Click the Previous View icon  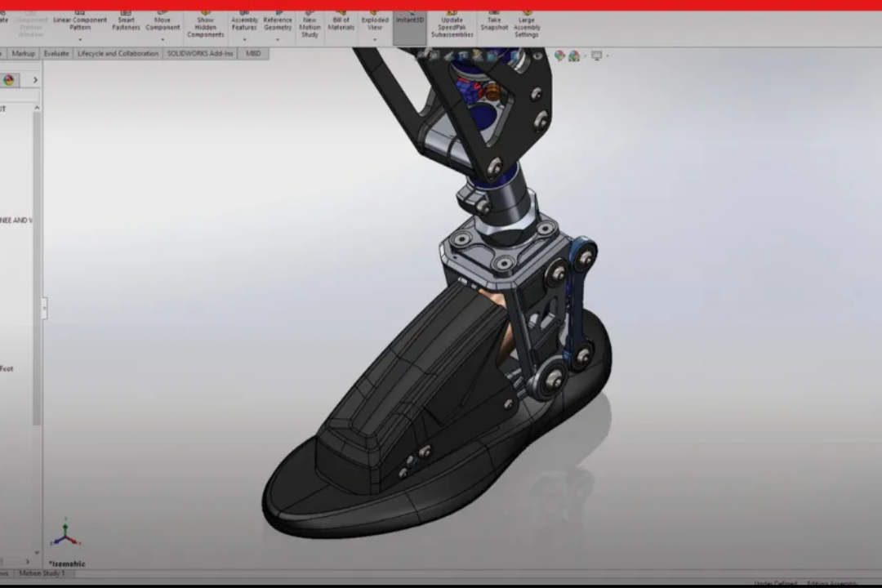pyautogui.click(x=448, y=56)
